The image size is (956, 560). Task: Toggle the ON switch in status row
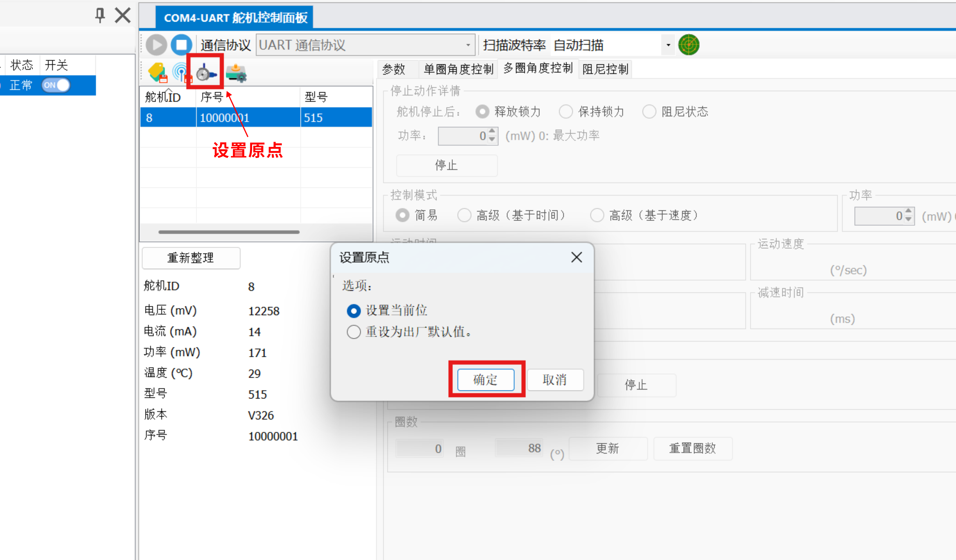(56, 85)
